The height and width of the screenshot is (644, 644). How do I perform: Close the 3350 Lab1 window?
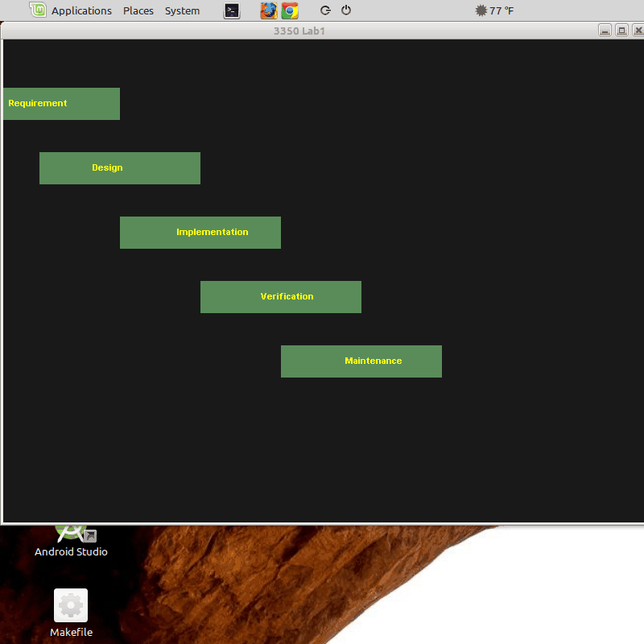pos(638,31)
